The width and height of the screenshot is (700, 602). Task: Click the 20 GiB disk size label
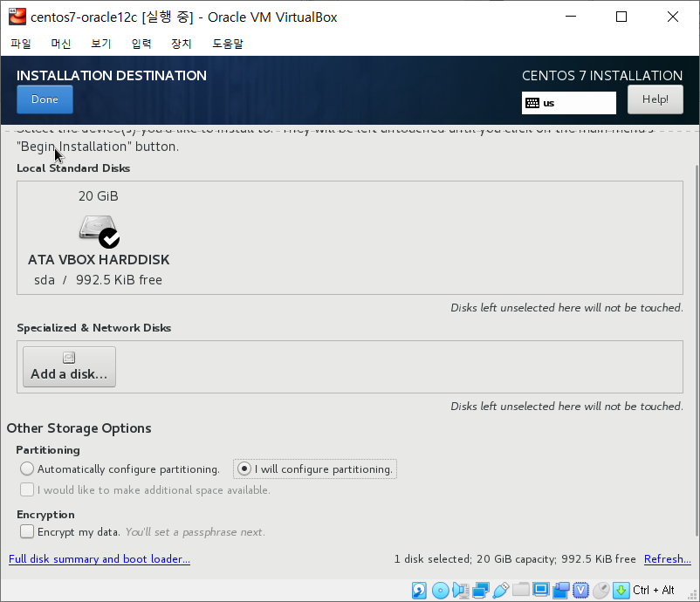[x=99, y=196]
